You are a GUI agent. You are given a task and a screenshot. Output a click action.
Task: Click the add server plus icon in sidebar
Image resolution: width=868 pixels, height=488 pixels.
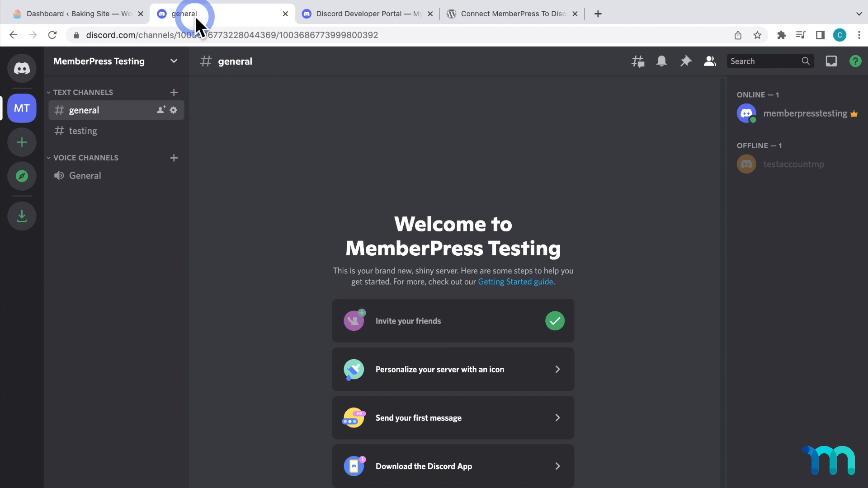(x=22, y=142)
